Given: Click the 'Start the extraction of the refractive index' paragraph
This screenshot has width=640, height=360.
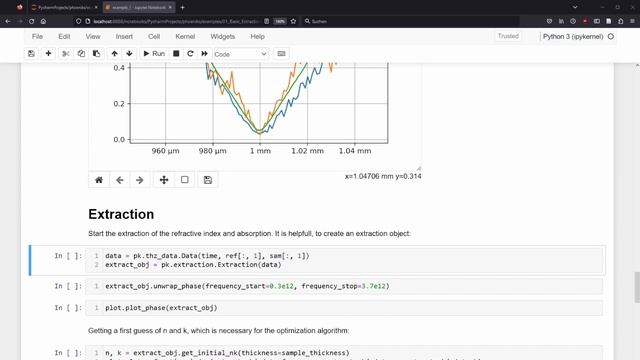Looking at the screenshot, I should [249, 233].
